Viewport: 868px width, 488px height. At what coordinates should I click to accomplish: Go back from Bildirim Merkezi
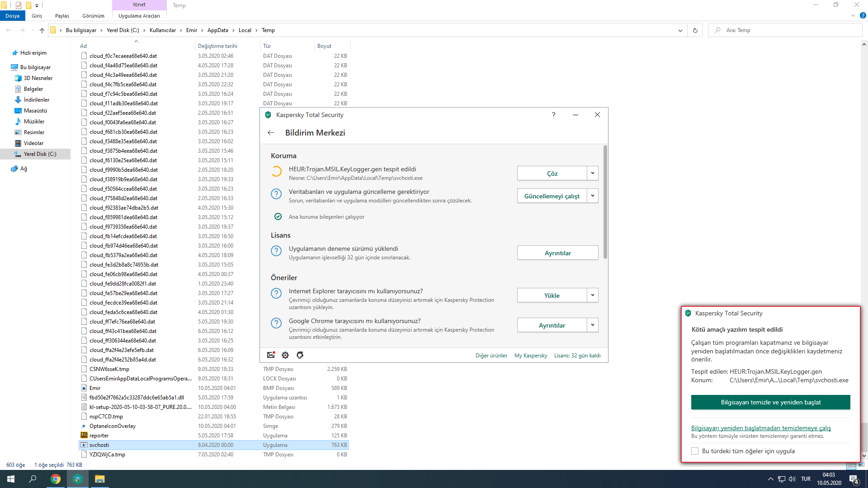(x=271, y=133)
